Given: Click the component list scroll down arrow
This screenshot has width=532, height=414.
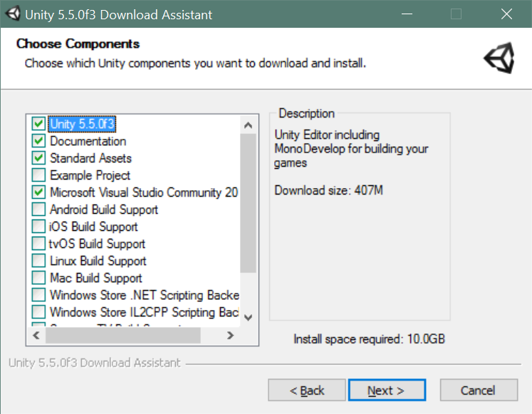Looking at the screenshot, I should pos(248,317).
